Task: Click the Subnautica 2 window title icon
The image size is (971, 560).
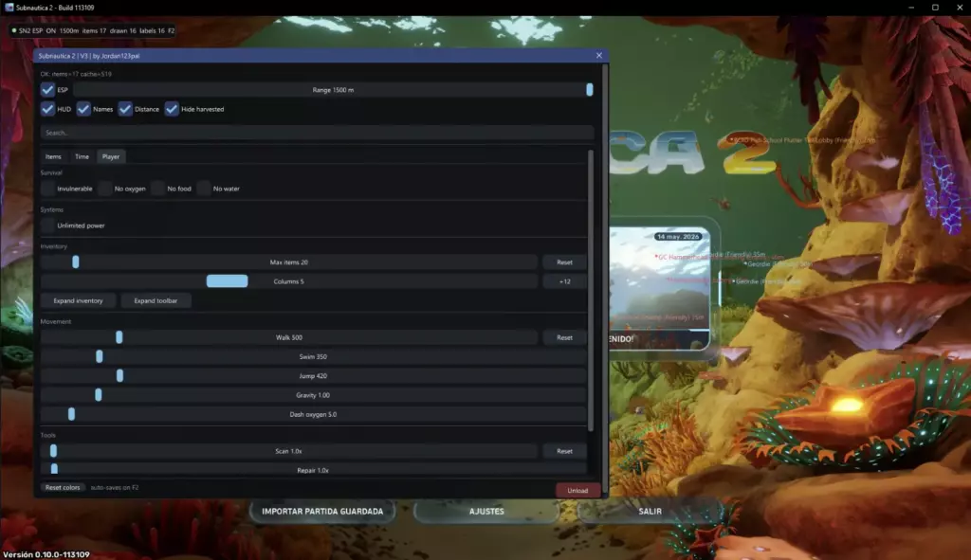Action: 9,8
